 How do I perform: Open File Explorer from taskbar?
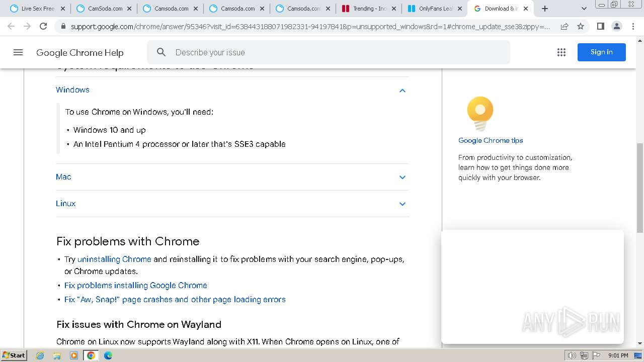57,355
